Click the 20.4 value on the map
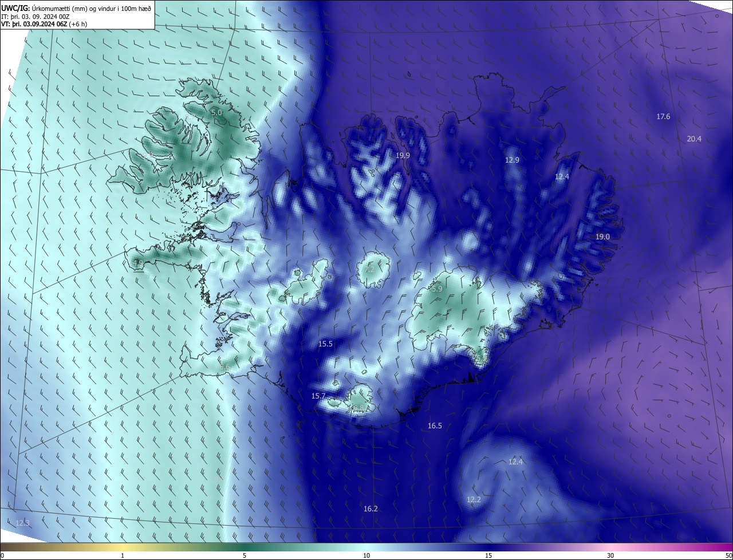This screenshot has height=560, width=733. click(x=694, y=139)
